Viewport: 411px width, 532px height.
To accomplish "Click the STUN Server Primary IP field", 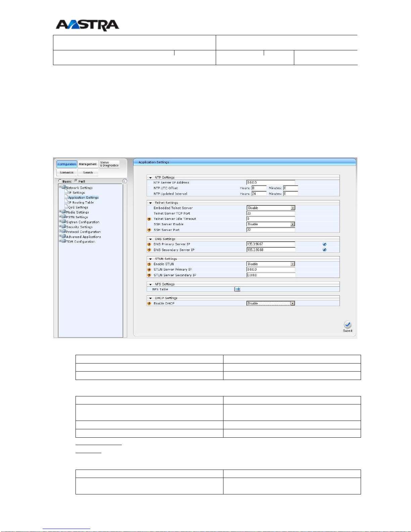I will pyautogui.click(x=271, y=270).
